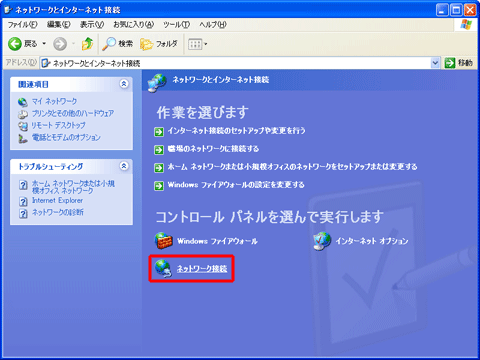
Task: Collapse the Related Items (関連項目) panel
Action: 124,84
